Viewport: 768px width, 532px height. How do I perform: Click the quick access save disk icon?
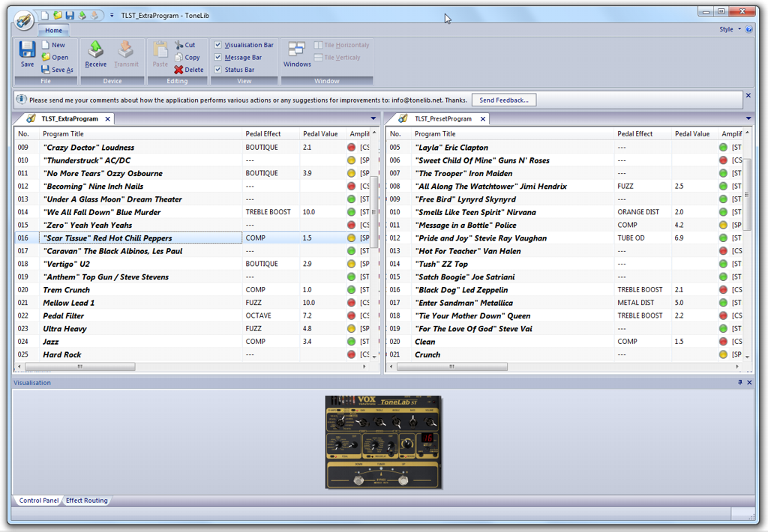click(x=70, y=15)
